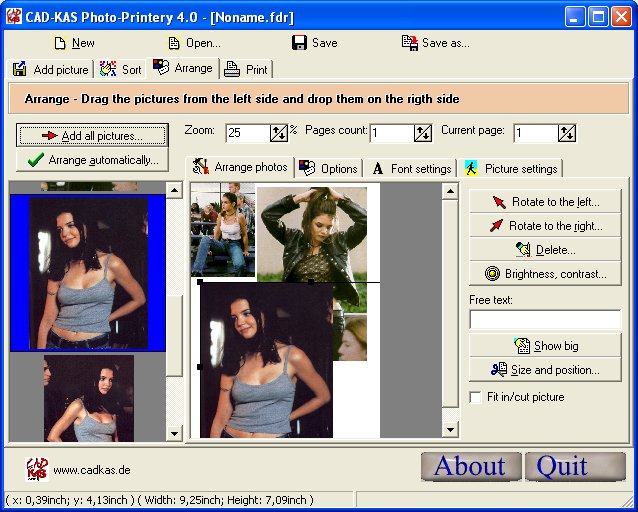Click Arrange automatically button
The height and width of the screenshot is (512, 638).
point(93,160)
